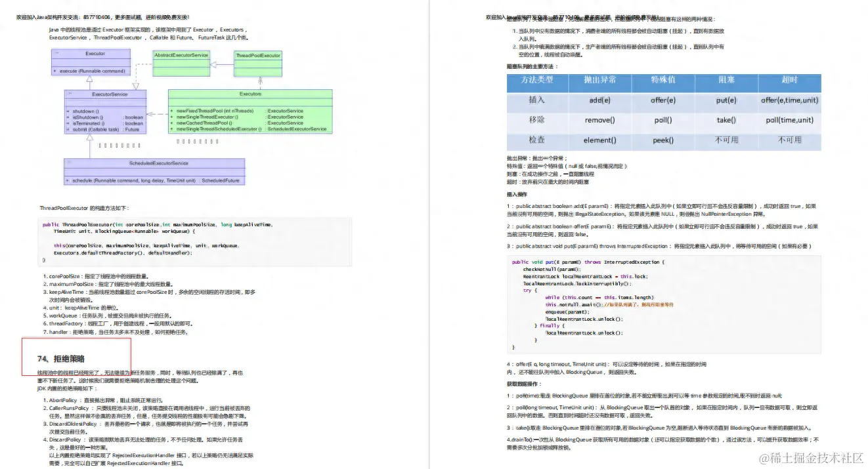The image size is (868, 469).
Task: Click the 'isTerminated ()' method row
Action: click(104, 123)
